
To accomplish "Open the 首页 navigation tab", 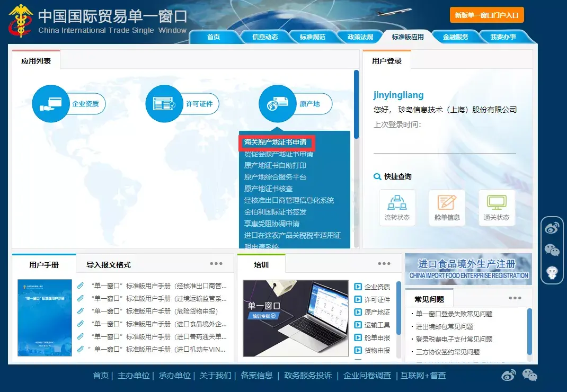I will point(214,37).
